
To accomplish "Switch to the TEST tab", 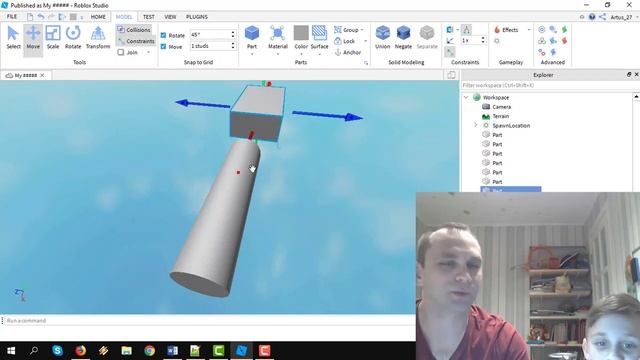I will click(x=149, y=17).
